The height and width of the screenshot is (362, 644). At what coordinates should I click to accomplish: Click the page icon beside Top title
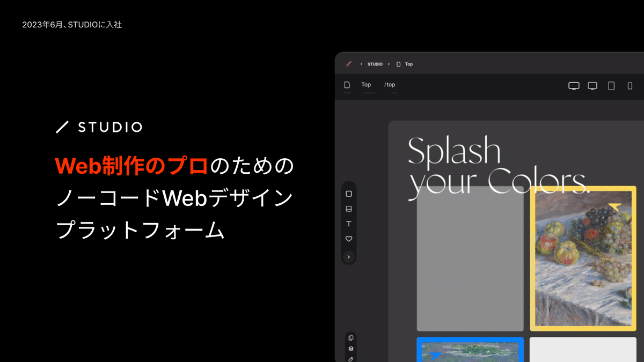point(347,85)
